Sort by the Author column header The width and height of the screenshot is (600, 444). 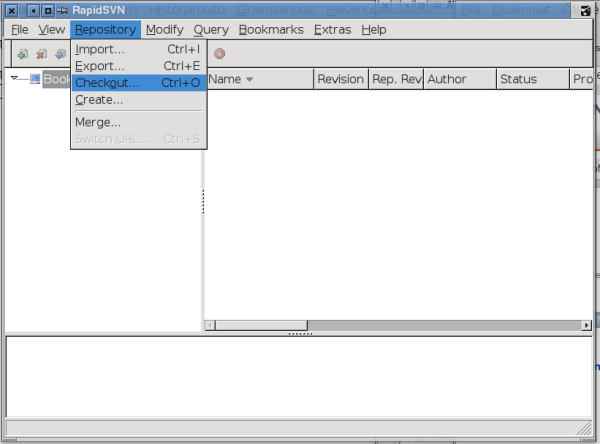[x=460, y=79]
